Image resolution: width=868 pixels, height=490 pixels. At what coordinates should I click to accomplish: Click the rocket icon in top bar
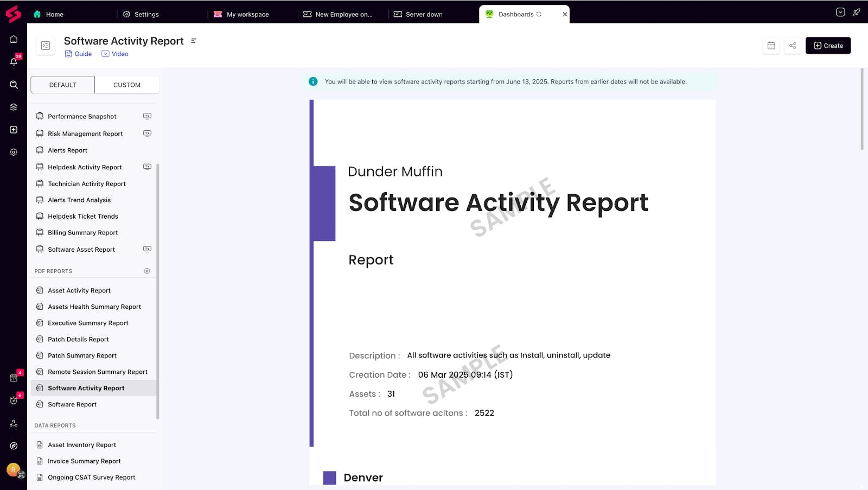(857, 12)
